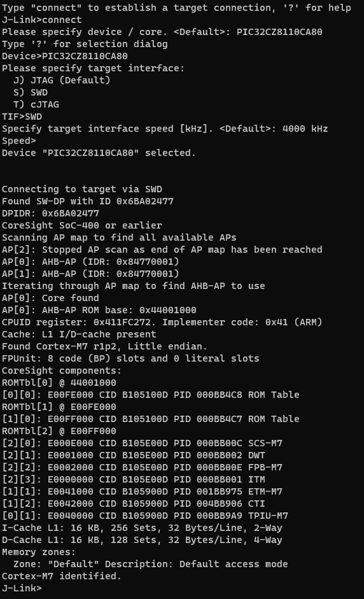The image size is (364, 599).
Task: Click the 'DPIDR: 0x6BA02477' line
Action: coord(50,213)
